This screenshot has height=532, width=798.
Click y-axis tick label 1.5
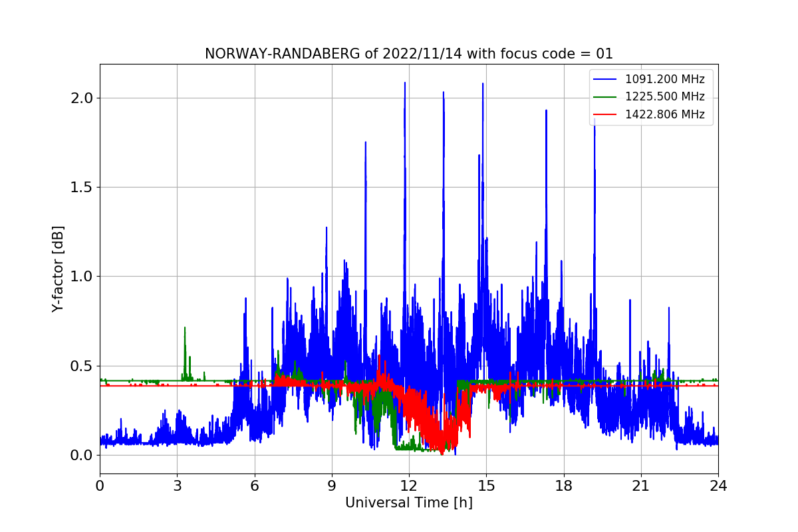(x=82, y=188)
